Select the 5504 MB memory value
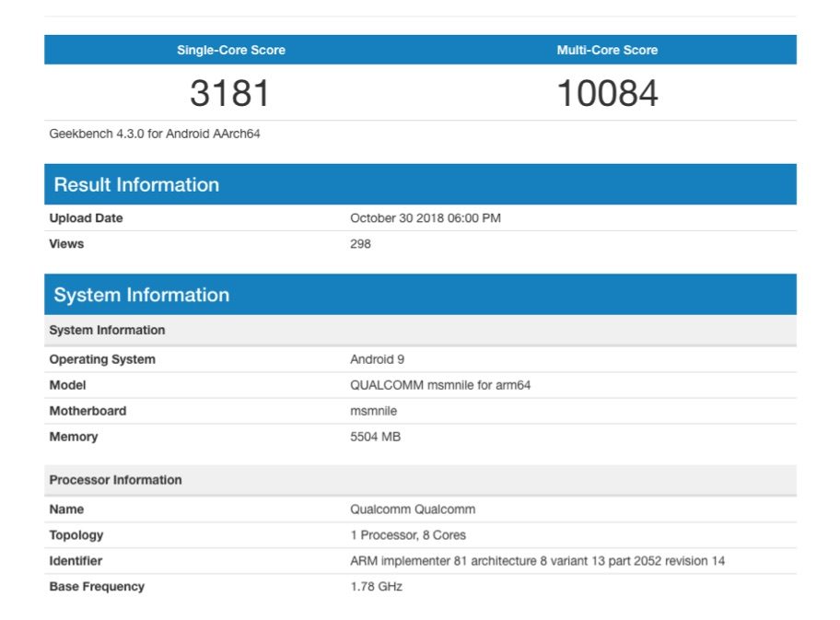The width and height of the screenshot is (840, 620). coord(375,437)
